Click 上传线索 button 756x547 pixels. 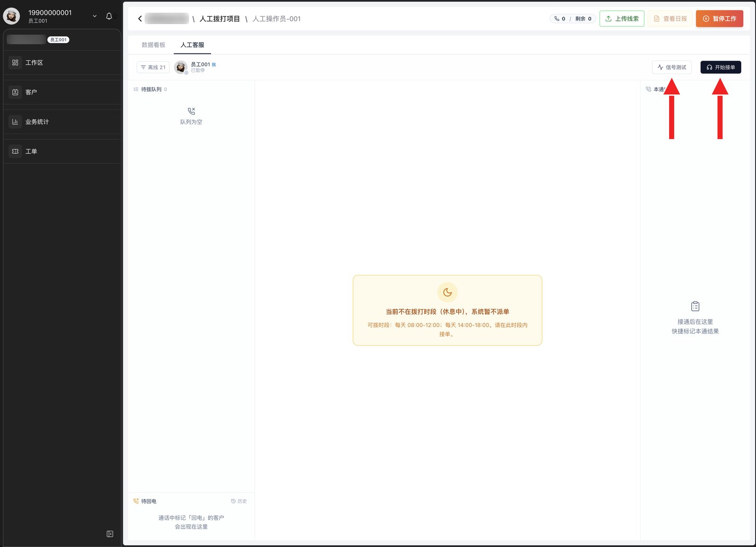pos(622,18)
